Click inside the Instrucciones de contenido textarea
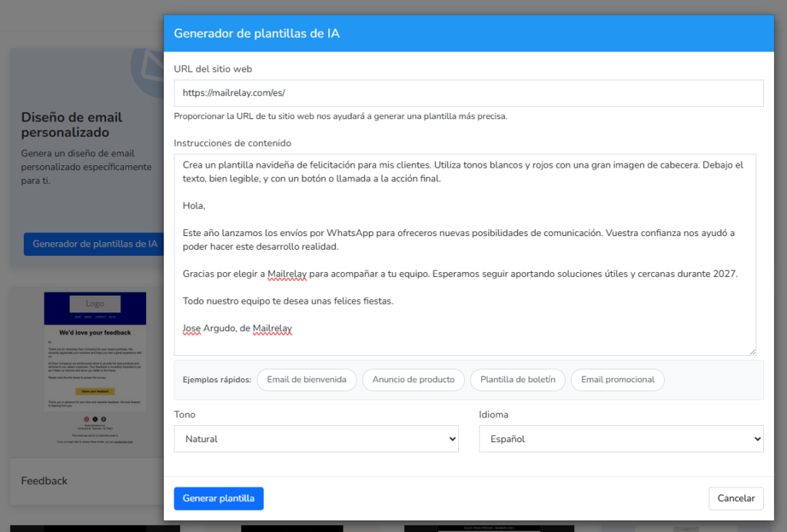Image resolution: width=787 pixels, height=532 pixels. 465,254
